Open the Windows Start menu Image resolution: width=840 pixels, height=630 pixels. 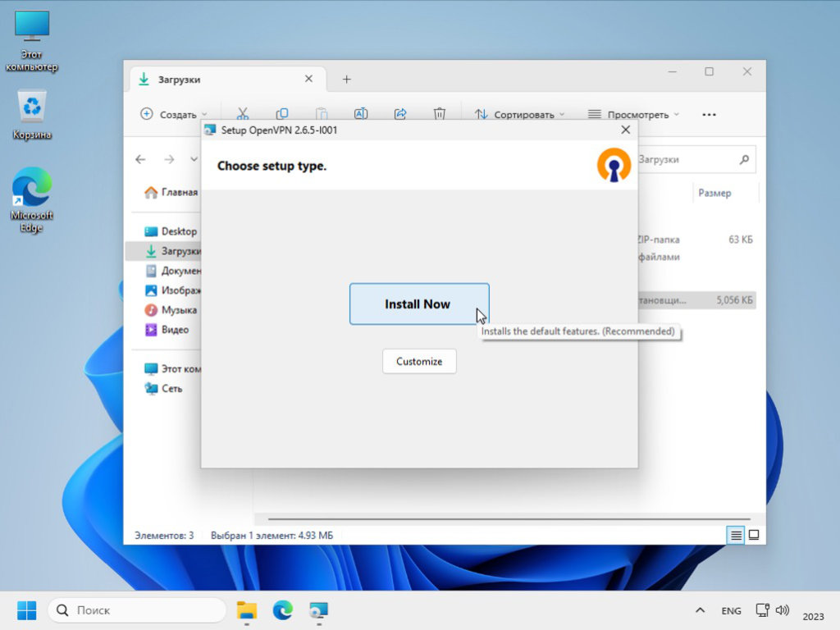pos(27,610)
